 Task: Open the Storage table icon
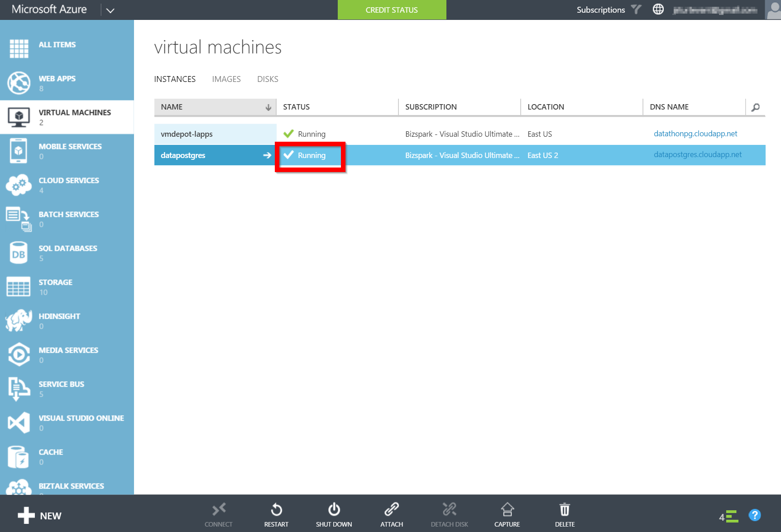[x=19, y=287]
